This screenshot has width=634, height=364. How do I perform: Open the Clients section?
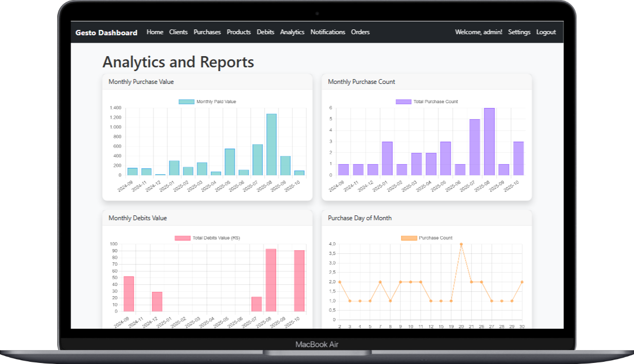179,32
